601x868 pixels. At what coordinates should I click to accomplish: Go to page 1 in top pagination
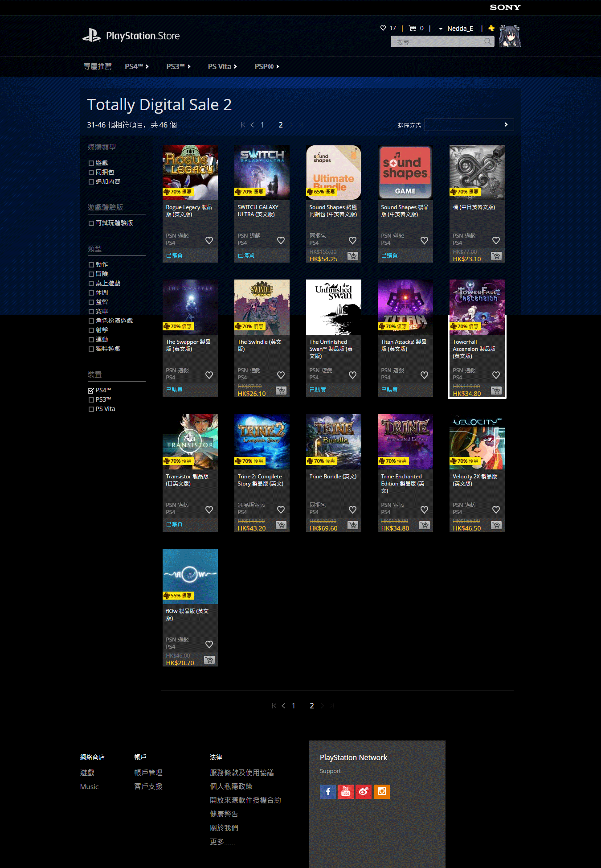[262, 125]
